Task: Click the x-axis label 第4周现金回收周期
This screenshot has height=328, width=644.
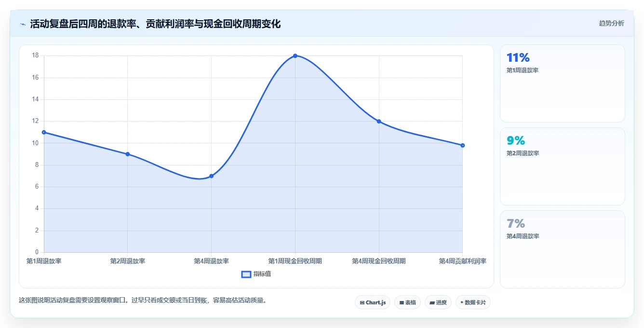Action: click(x=379, y=261)
